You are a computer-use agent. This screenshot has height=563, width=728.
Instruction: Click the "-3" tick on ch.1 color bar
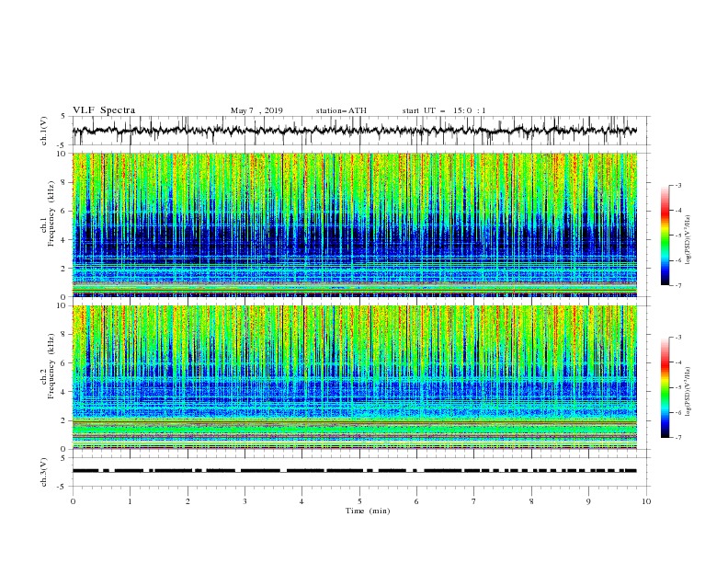(678, 185)
